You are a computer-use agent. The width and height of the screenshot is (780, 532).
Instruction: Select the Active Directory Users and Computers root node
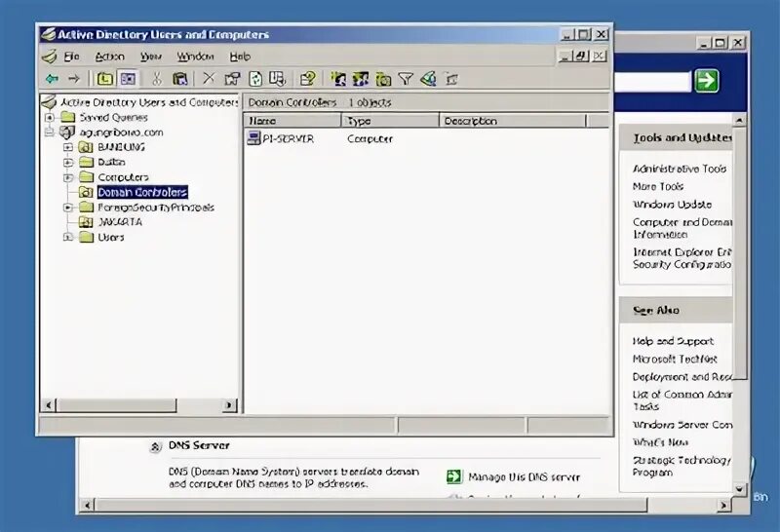point(149,102)
